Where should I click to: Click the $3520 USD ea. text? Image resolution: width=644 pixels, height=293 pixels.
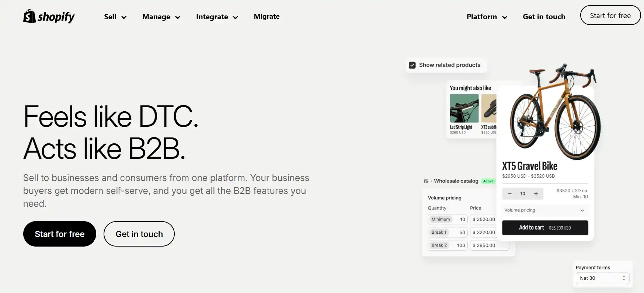[572, 191]
